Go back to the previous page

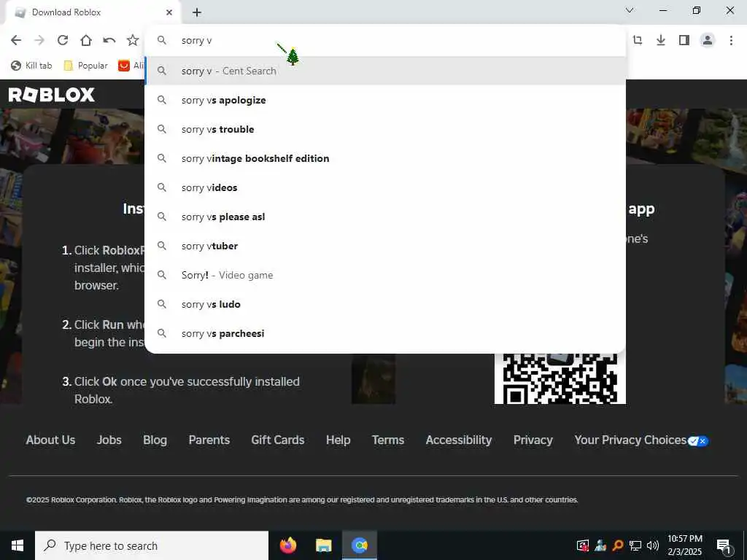pyautogui.click(x=16, y=41)
